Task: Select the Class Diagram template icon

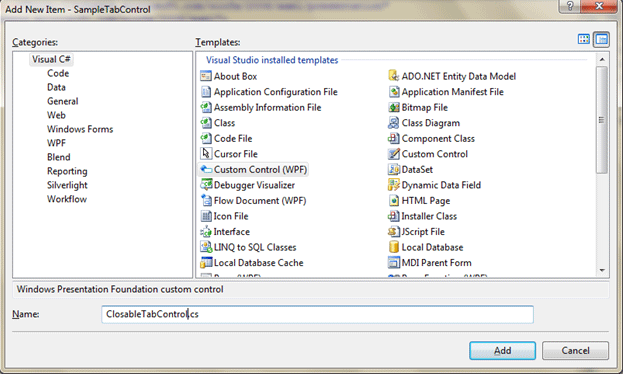Action: tap(394, 123)
